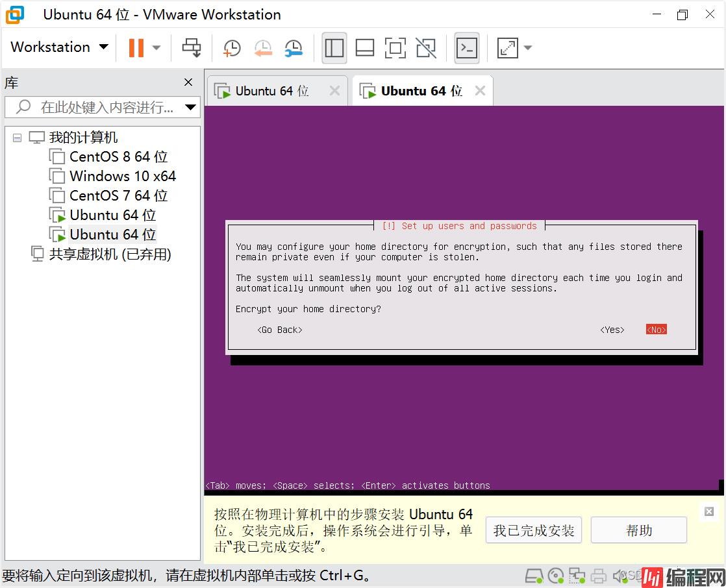Take a snapshot of the virtual machine
The height and width of the screenshot is (588, 726).
pyautogui.click(x=231, y=47)
